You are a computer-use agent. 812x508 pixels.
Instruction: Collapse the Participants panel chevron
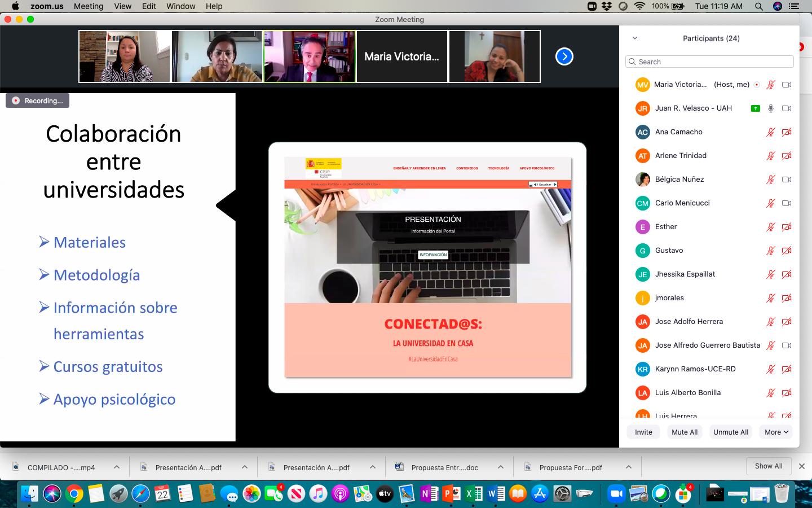click(635, 38)
